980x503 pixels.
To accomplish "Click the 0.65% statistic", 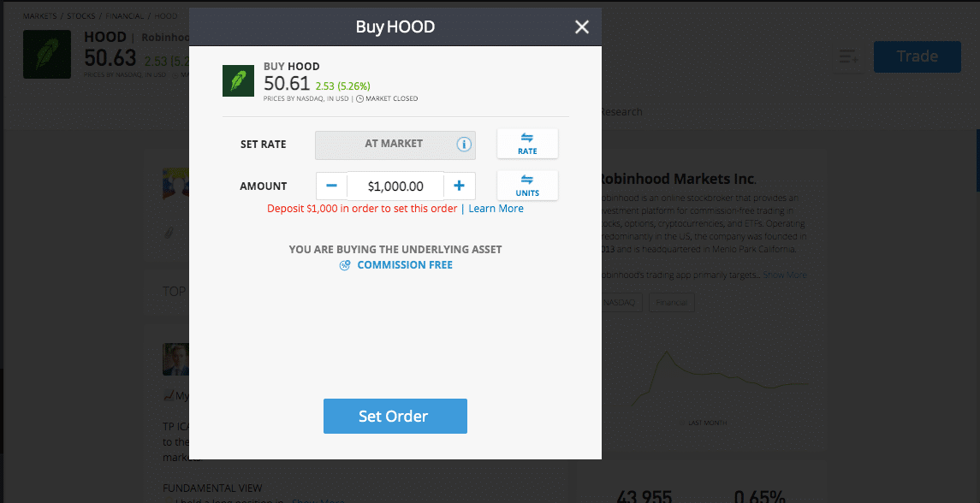I will pyautogui.click(x=760, y=497).
